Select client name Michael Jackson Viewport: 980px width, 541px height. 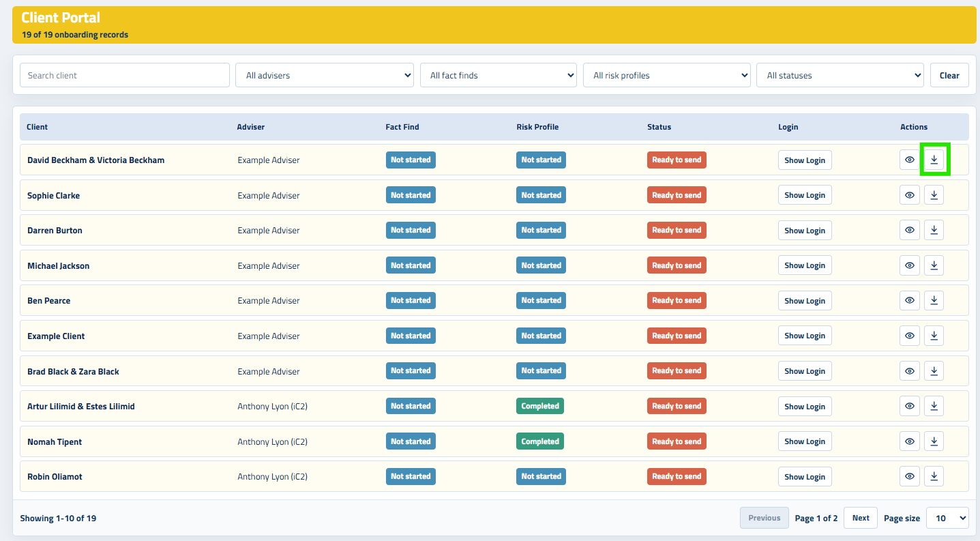pyautogui.click(x=58, y=265)
